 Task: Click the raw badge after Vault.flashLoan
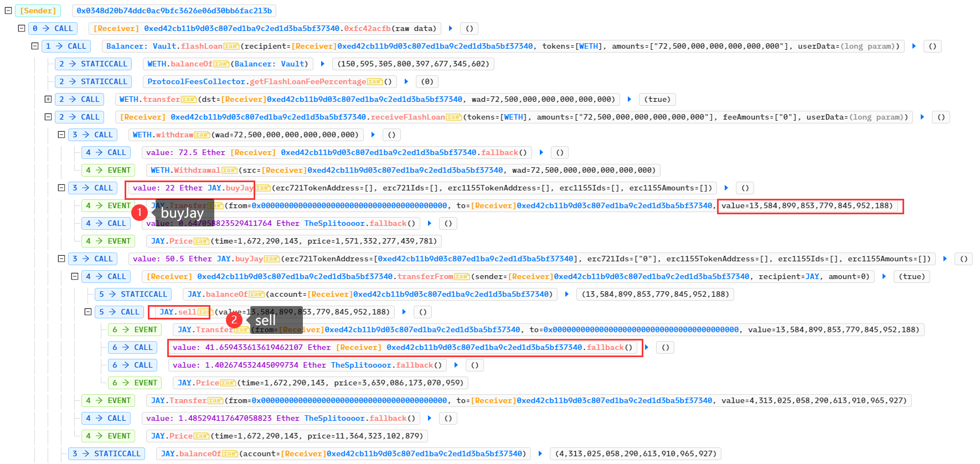(x=231, y=47)
